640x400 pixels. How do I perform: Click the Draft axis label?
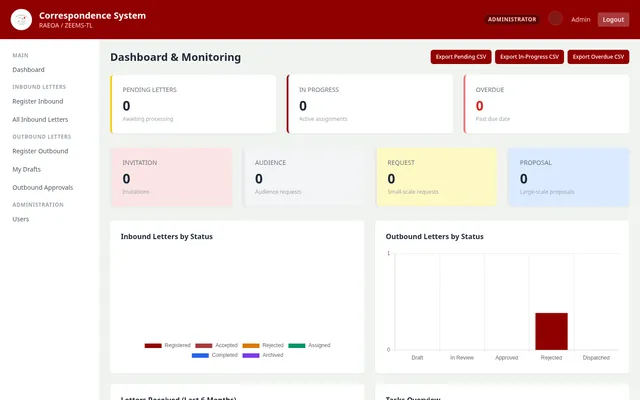click(417, 358)
